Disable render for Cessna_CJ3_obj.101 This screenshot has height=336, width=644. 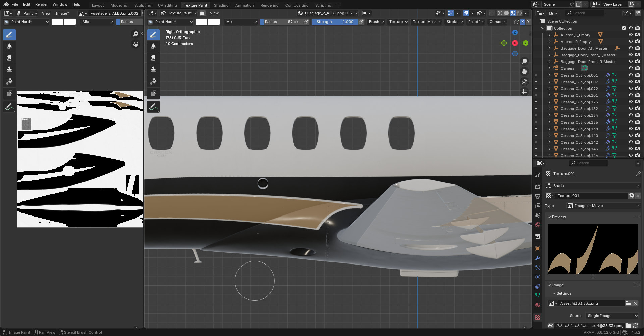point(637,95)
